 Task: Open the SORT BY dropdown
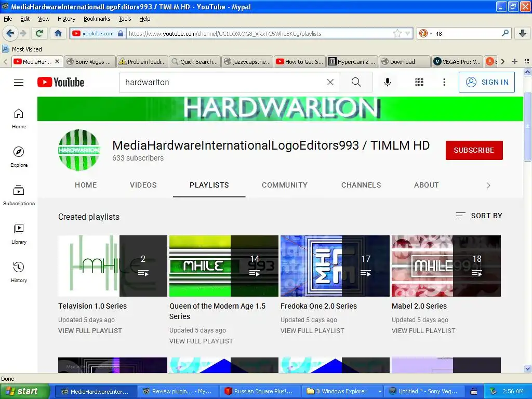click(x=478, y=216)
